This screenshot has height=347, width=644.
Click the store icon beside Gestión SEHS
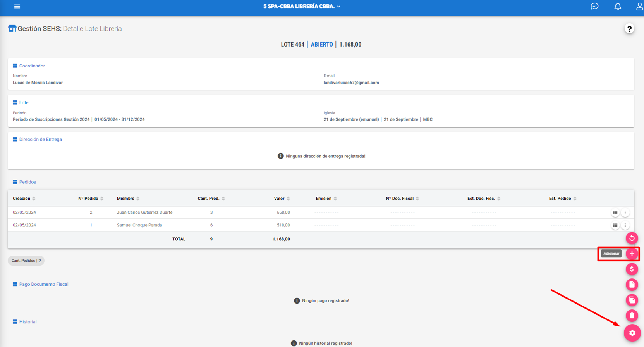(12, 29)
